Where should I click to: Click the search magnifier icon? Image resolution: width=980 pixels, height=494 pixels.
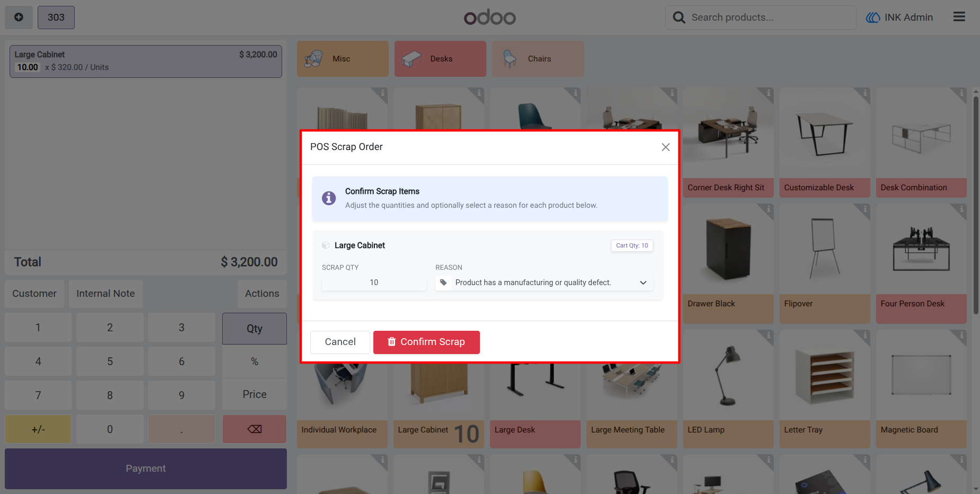[x=679, y=17]
